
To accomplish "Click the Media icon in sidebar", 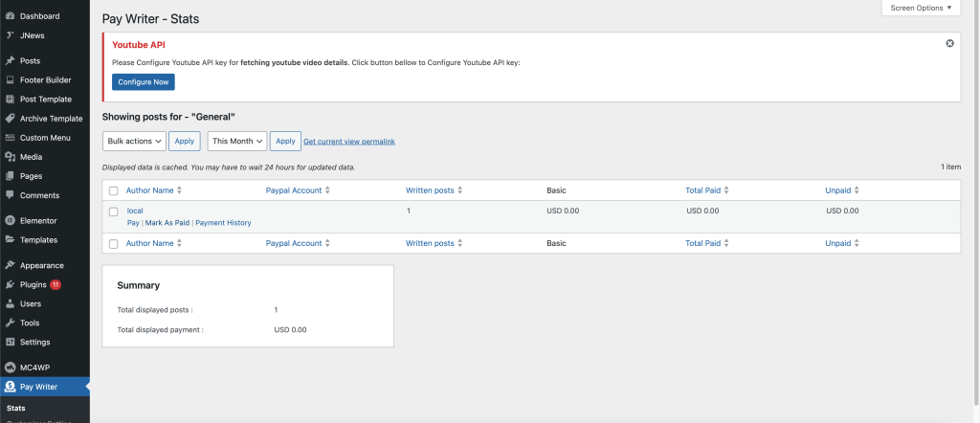I will tap(10, 157).
